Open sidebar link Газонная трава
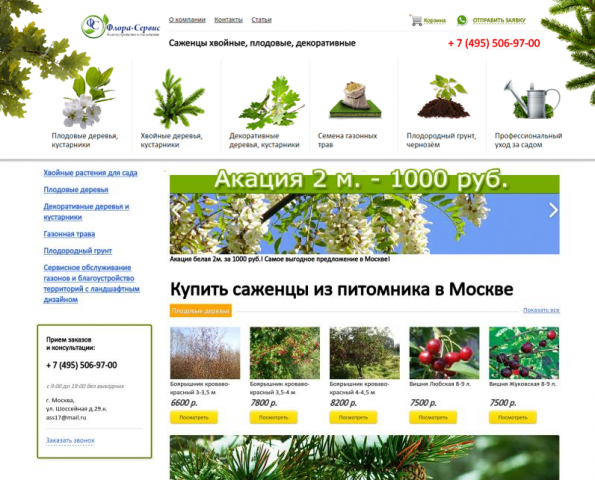This screenshot has height=480, width=595. [69, 234]
